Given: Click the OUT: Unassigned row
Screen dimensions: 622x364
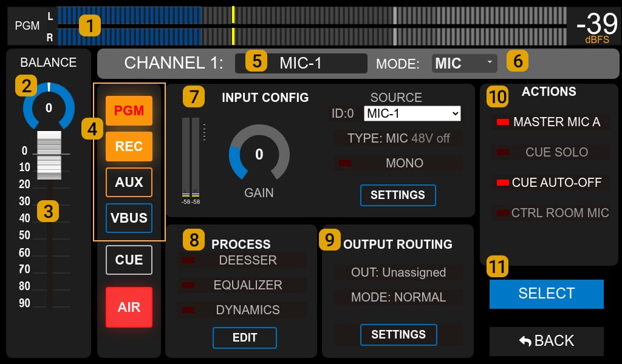Looking at the screenshot, I should (398, 272).
